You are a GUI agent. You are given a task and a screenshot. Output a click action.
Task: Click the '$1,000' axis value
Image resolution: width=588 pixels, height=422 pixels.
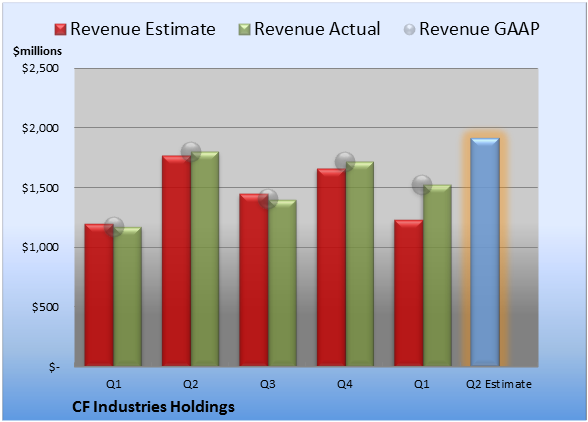click(x=40, y=248)
